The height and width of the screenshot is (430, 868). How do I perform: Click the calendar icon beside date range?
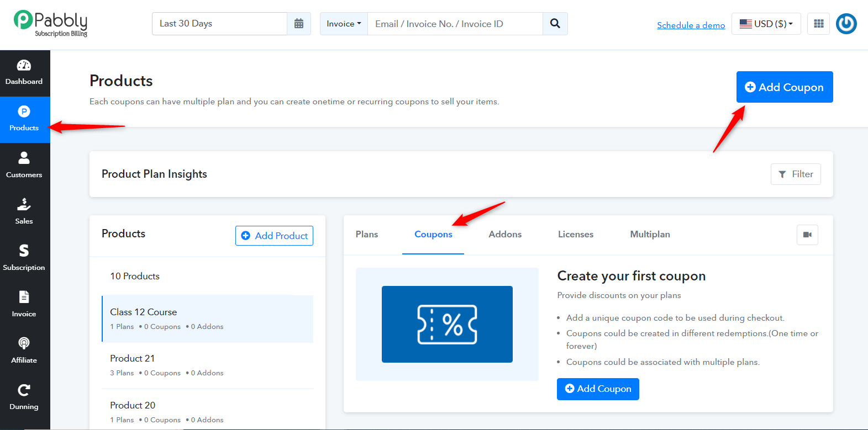299,24
